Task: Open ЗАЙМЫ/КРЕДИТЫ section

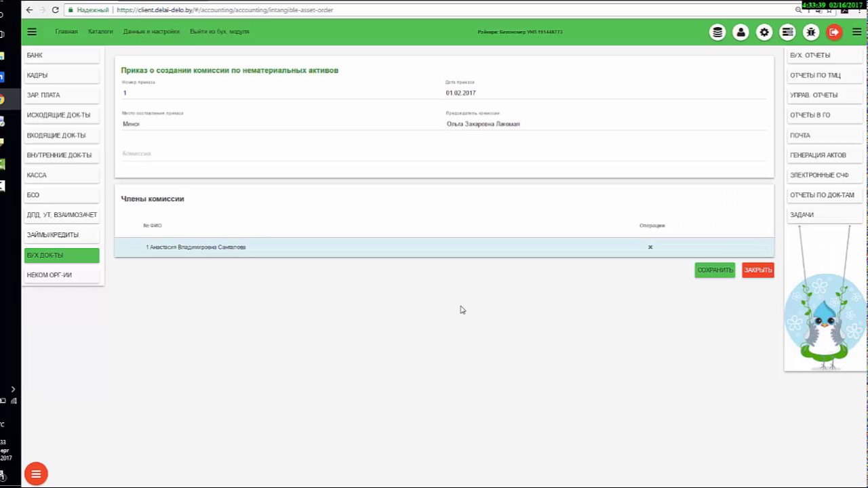Action: pyautogui.click(x=62, y=235)
